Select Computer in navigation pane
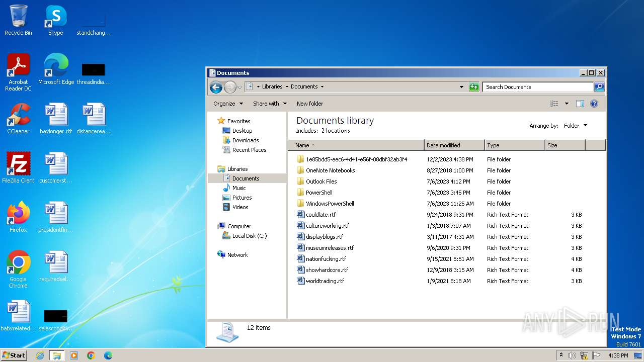Screen dimensions: 644x362 239,226
